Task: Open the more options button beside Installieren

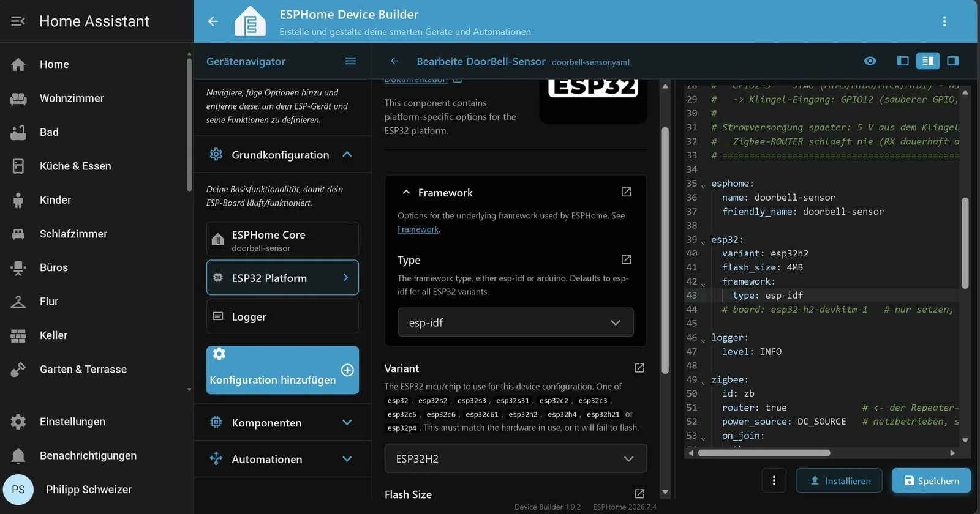Action: pos(774,481)
